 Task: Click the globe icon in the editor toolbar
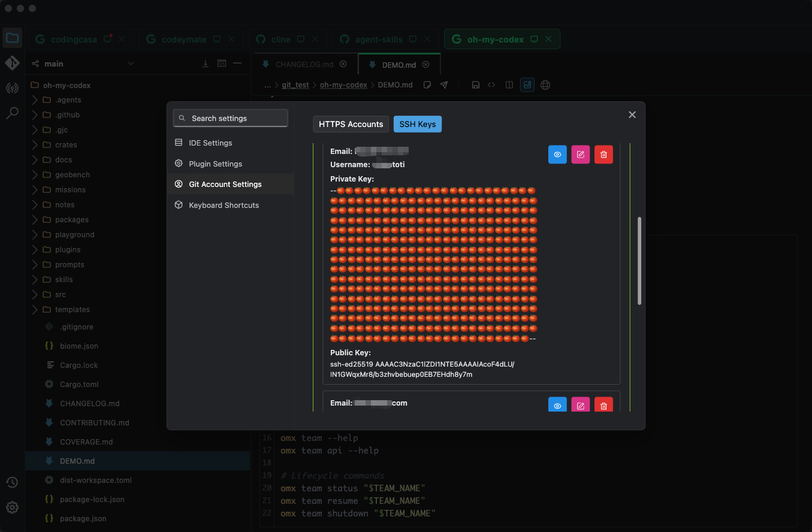(545, 85)
